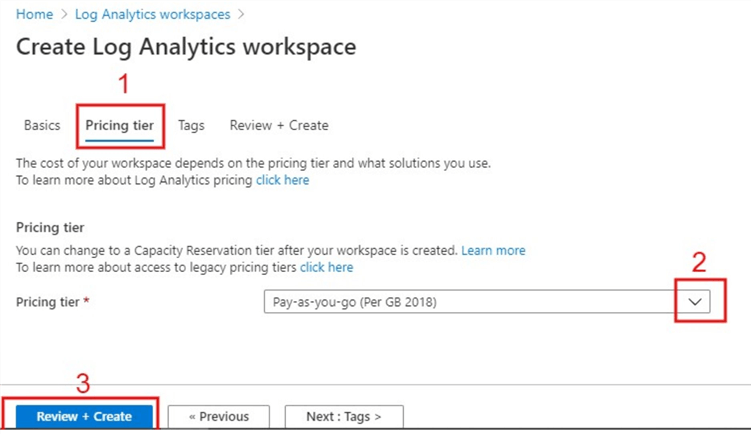The image size is (751, 434).
Task: Open the legacy pricing tiers click here link
Action: (327, 267)
